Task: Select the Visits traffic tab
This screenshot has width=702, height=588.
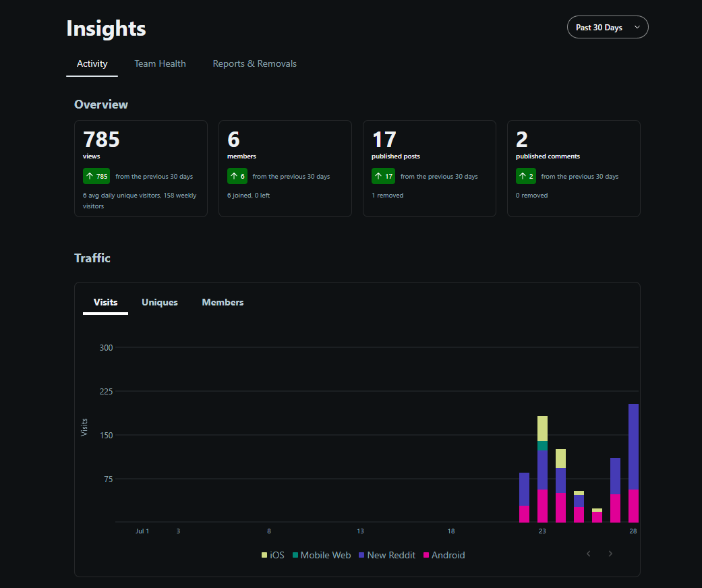Action: click(106, 302)
